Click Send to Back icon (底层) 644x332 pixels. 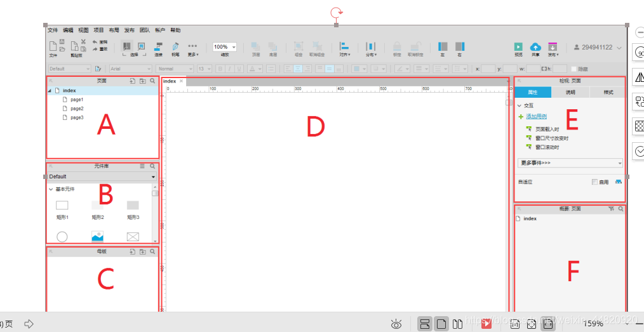(272, 46)
